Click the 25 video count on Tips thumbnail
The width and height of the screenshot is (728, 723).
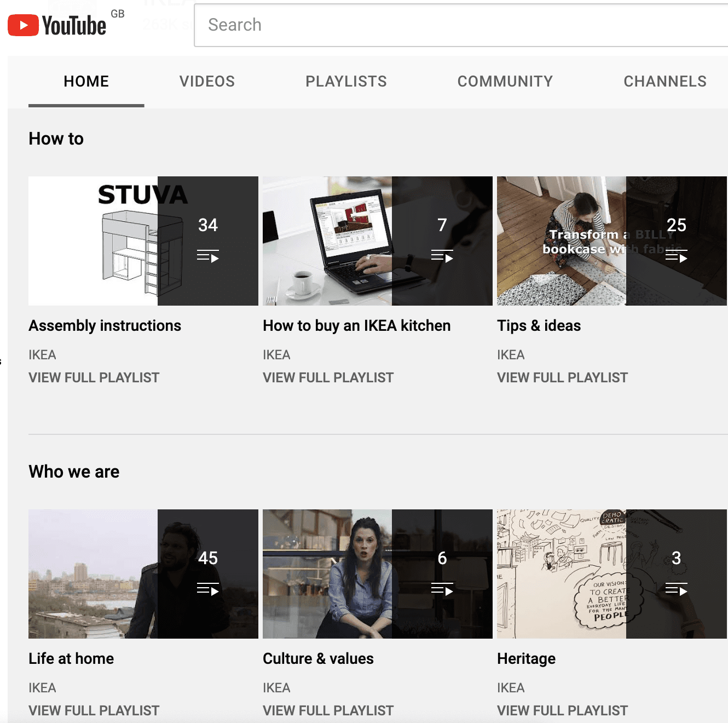click(x=677, y=225)
